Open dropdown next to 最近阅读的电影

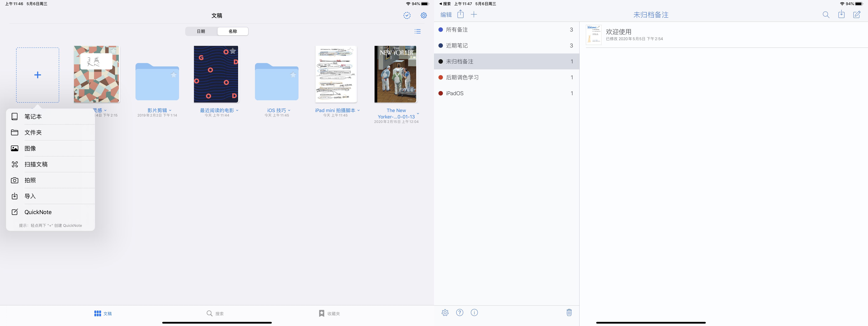[237, 110]
